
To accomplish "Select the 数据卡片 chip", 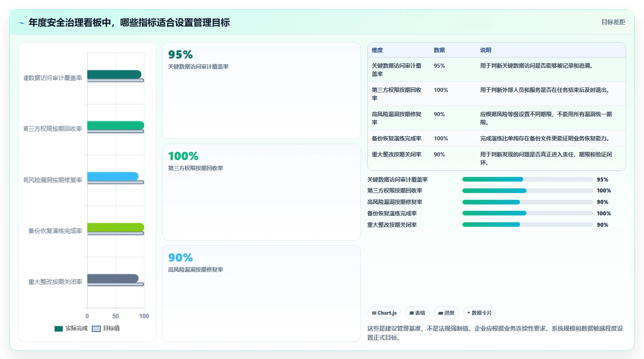I will [479, 313].
